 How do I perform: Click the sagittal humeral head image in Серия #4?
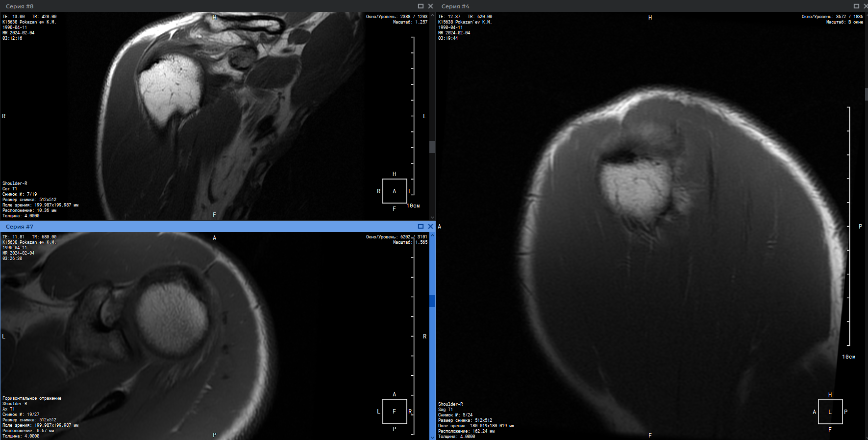[x=636, y=189]
